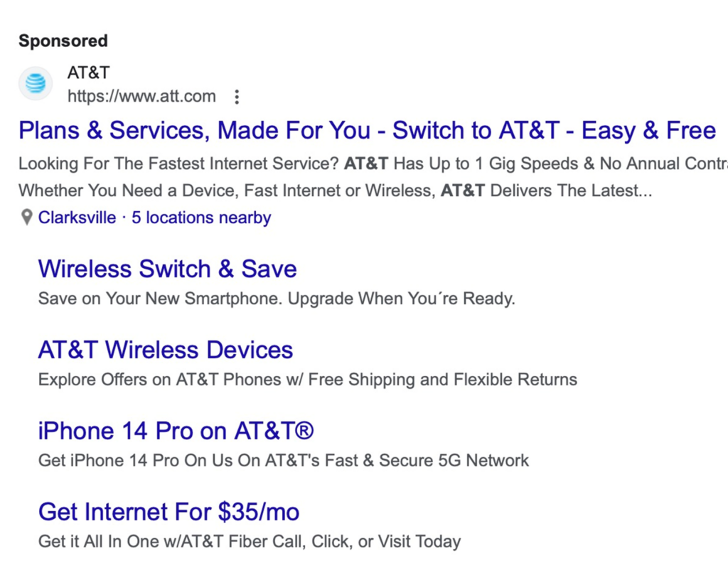The width and height of the screenshot is (728, 573).
Task: Click the 'Save on Your New Smartphone' description
Action: 276,299
